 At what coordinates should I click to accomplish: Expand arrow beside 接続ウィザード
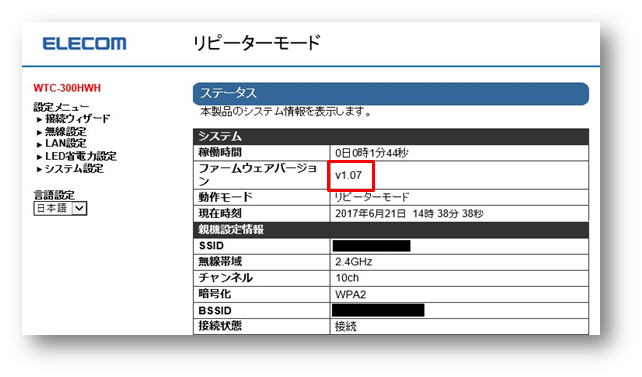39,120
